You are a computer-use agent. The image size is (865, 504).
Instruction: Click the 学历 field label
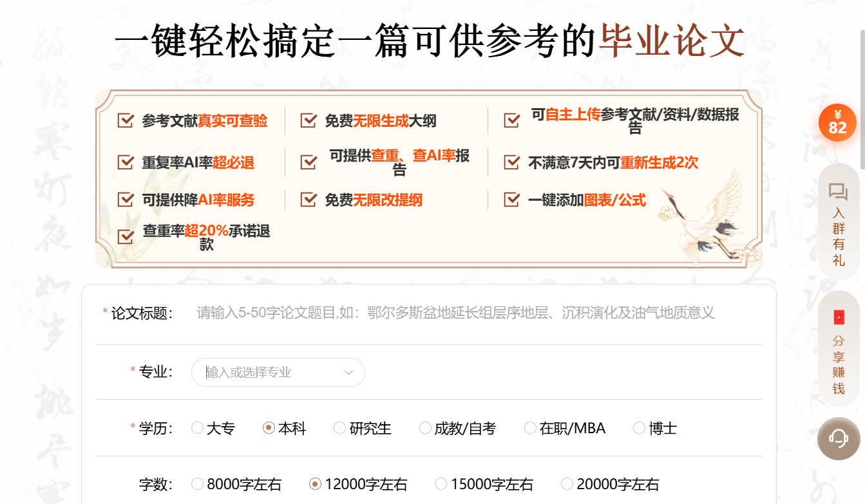coord(156,428)
